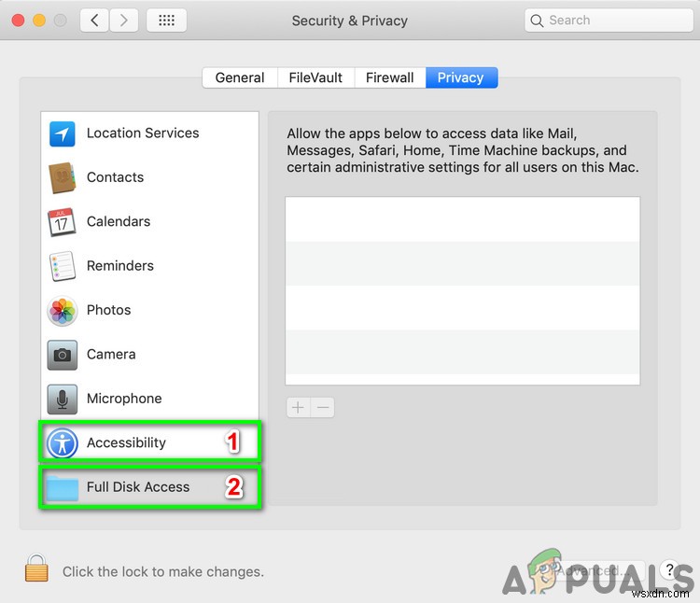Open the Accessibility category
This screenshot has width=700, height=603.
149,442
